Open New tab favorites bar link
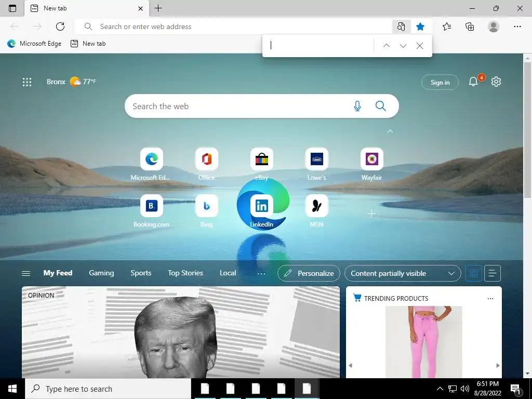This screenshot has width=532, height=399. [88, 44]
